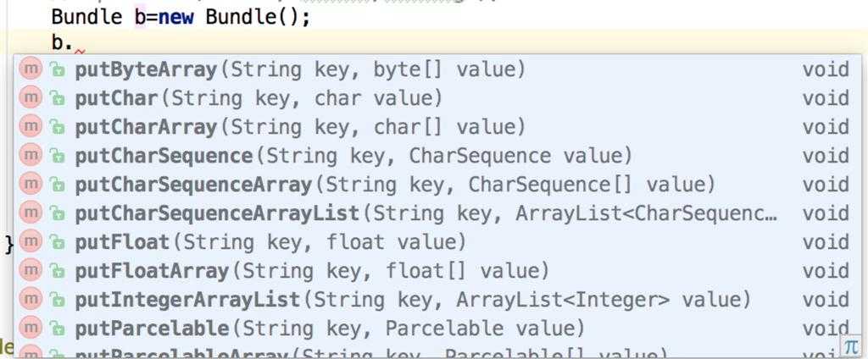Viewport: 868px width, 359px height.
Task: Click the green lock icon beside putChar
Action: point(57,98)
